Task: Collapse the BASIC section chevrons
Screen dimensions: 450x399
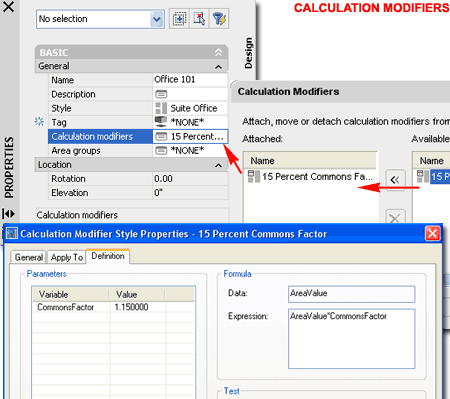Action: coord(218,52)
